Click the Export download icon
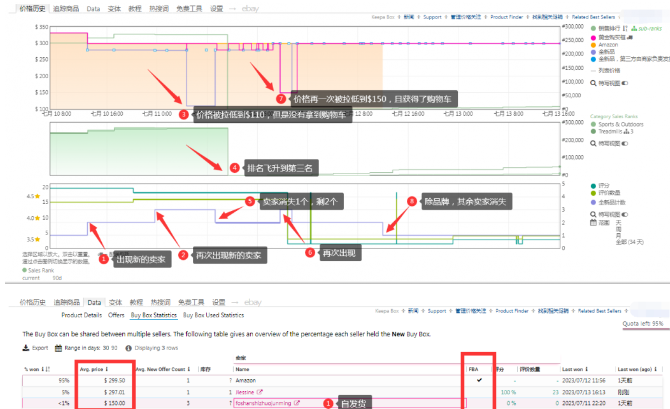 [x=26, y=348]
